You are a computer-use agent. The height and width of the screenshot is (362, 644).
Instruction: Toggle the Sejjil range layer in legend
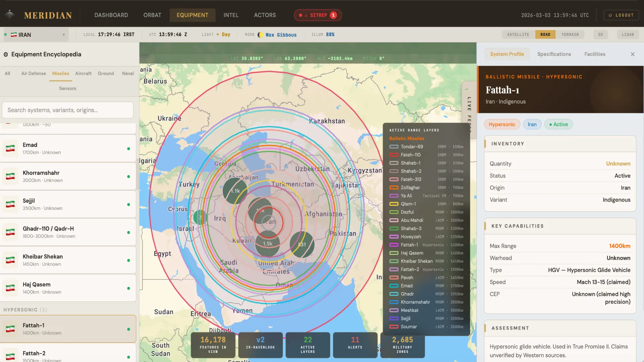pos(426,318)
